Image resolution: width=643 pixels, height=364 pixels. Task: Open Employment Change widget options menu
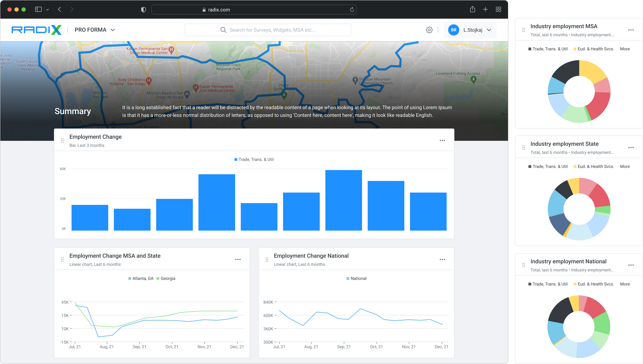[x=442, y=140]
